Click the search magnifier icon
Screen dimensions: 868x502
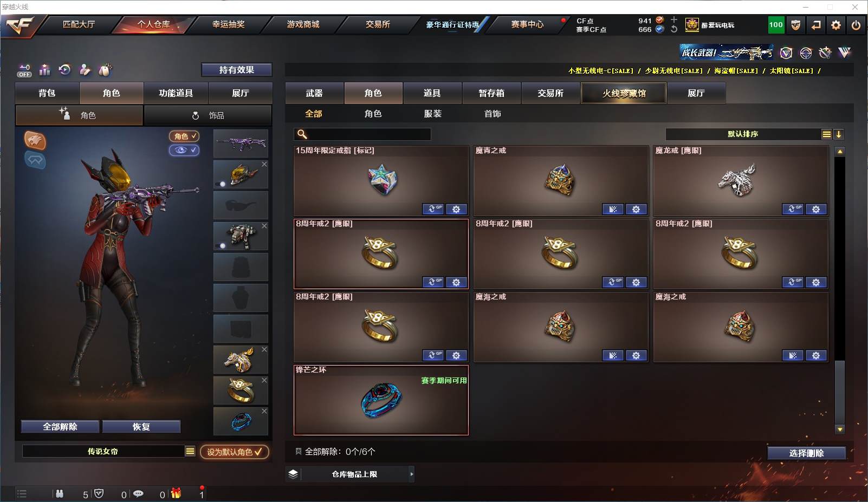302,134
